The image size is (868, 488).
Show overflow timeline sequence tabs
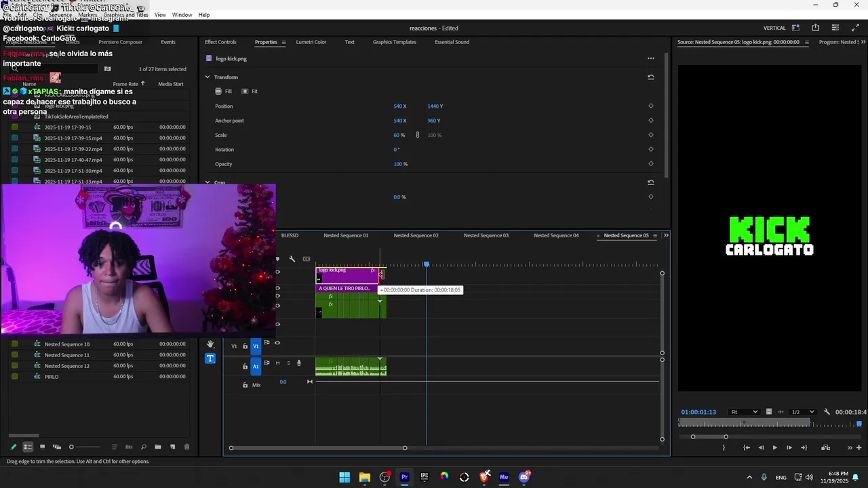point(666,235)
